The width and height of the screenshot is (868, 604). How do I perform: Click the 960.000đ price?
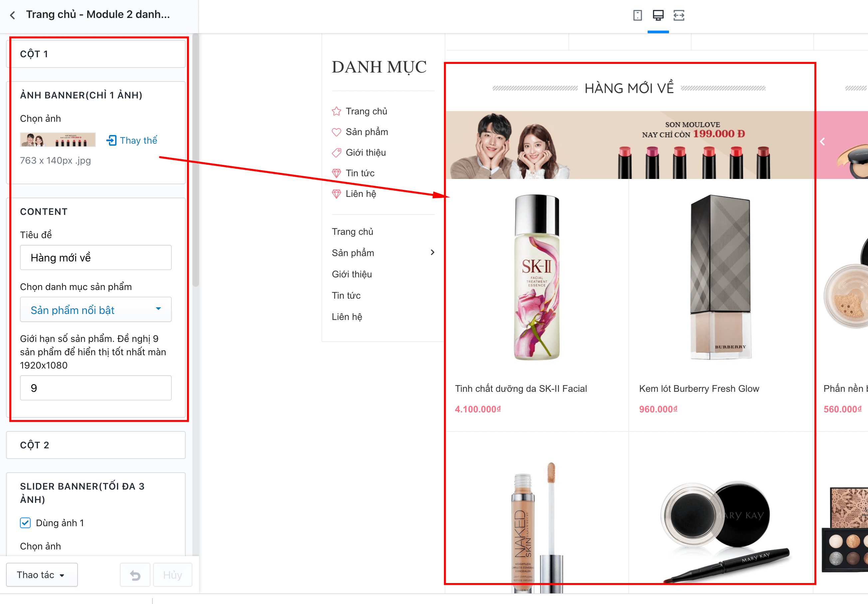[658, 409]
